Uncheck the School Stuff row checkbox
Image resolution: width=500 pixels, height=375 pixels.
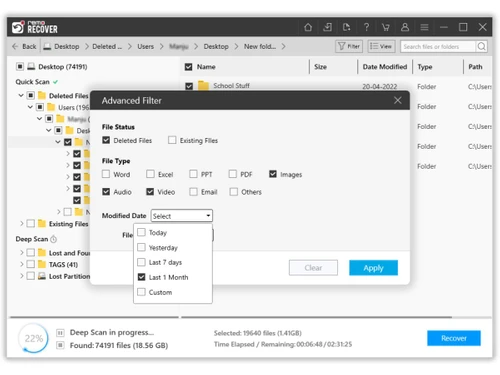coord(189,86)
